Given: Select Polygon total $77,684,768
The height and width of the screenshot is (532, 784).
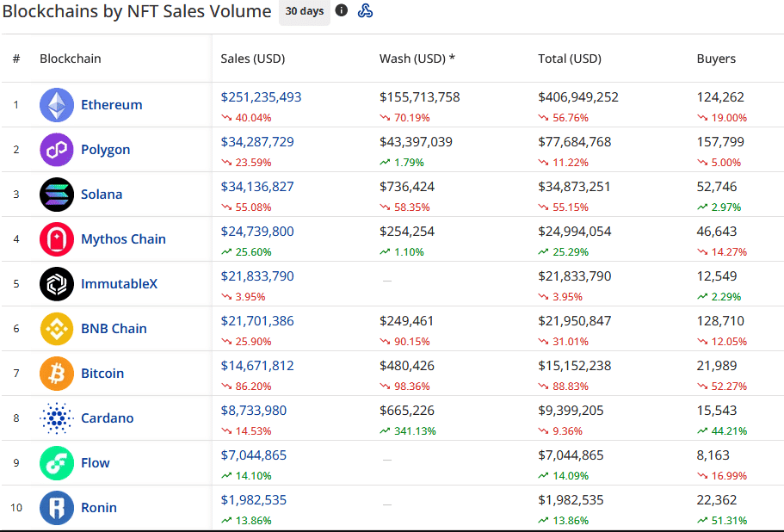Looking at the screenshot, I should (x=575, y=142).
